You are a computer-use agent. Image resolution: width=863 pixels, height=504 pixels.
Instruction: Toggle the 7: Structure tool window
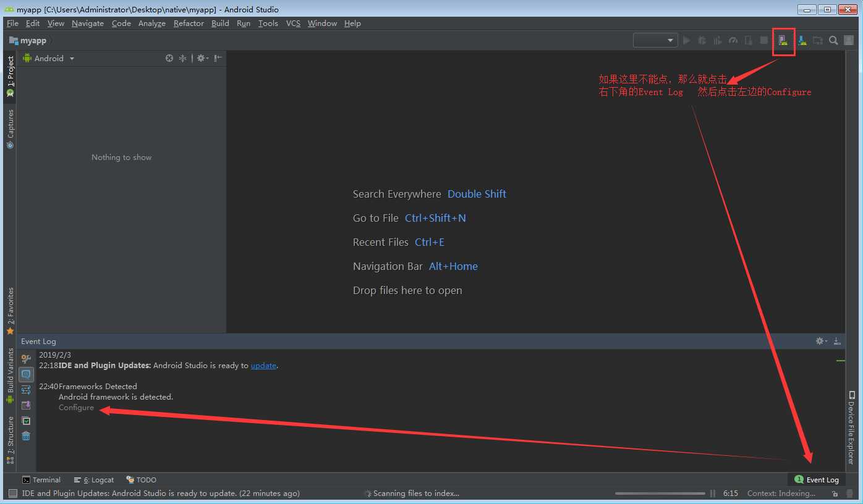point(10,440)
